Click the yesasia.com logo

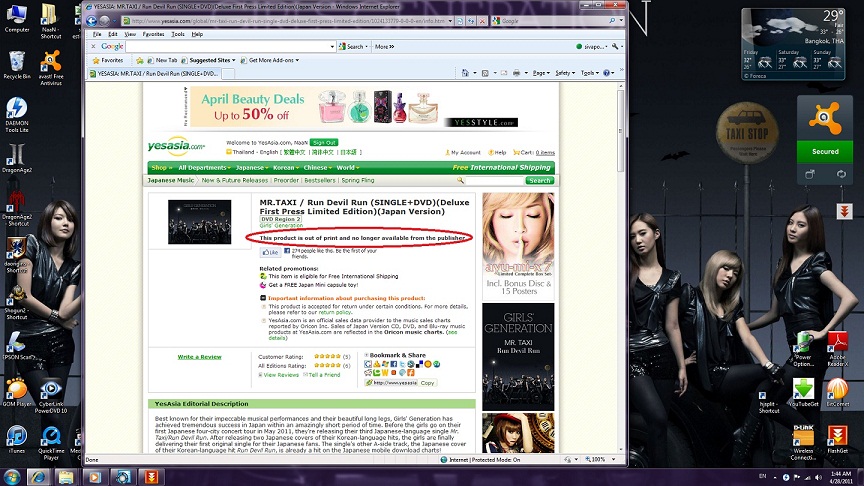176,146
